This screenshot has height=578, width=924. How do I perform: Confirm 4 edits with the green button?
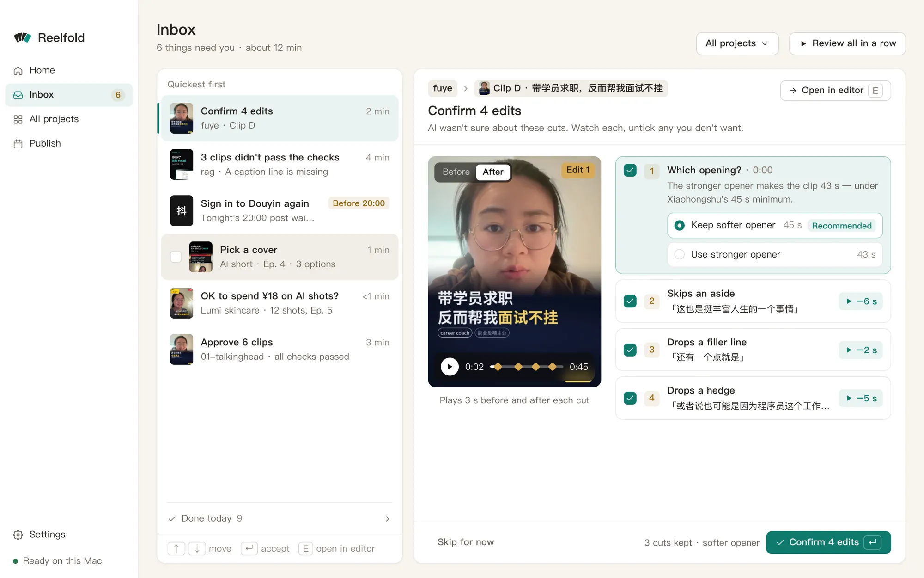tap(828, 543)
